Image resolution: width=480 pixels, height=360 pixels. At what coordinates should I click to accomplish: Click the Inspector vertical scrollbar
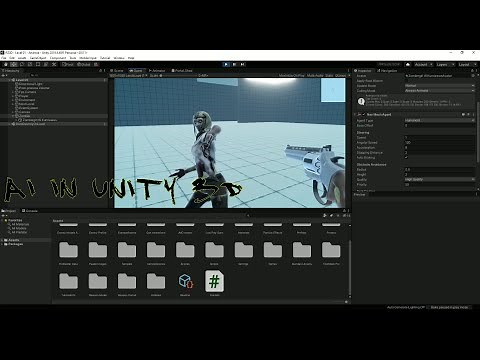point(477,133)
